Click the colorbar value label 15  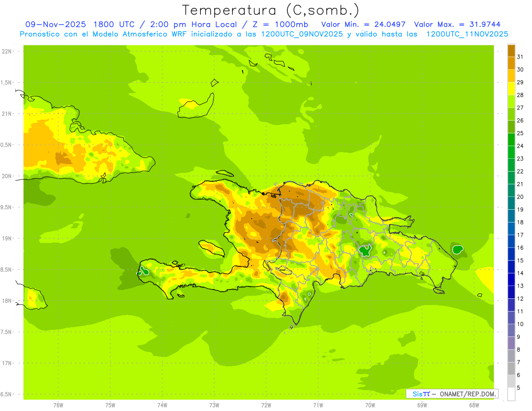click(520, 260)
